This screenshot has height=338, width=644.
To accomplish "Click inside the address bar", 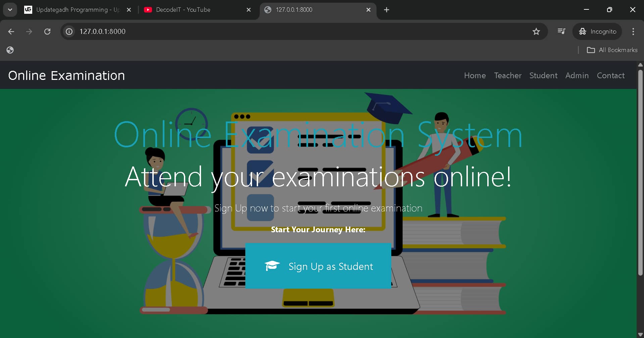I will tap(235, 31).
